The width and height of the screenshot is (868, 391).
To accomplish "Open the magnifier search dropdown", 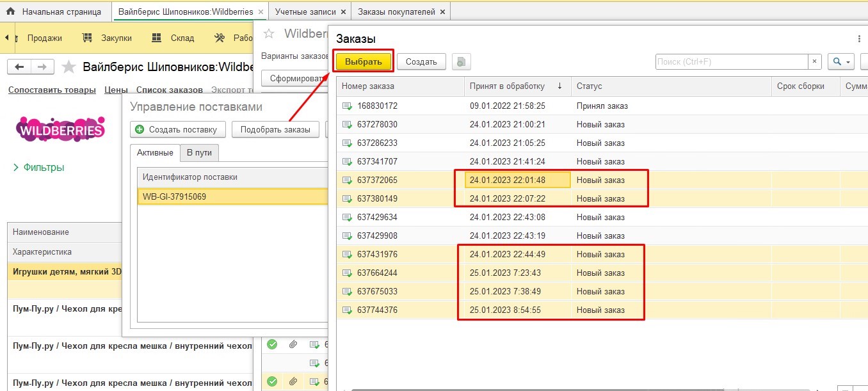I will [x=841, y=62].
